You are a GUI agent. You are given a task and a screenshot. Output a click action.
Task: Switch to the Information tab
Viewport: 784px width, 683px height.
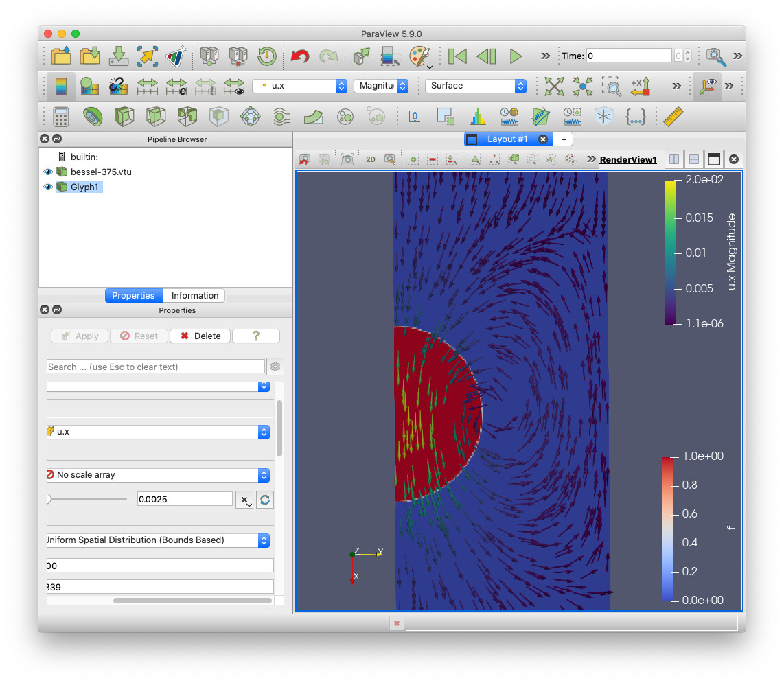pos(195,296)
